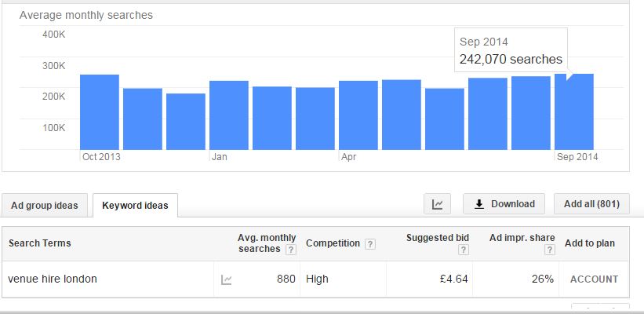The image size is (644, 314).
Task: Open the Competition help question mark
Action: 370,244
